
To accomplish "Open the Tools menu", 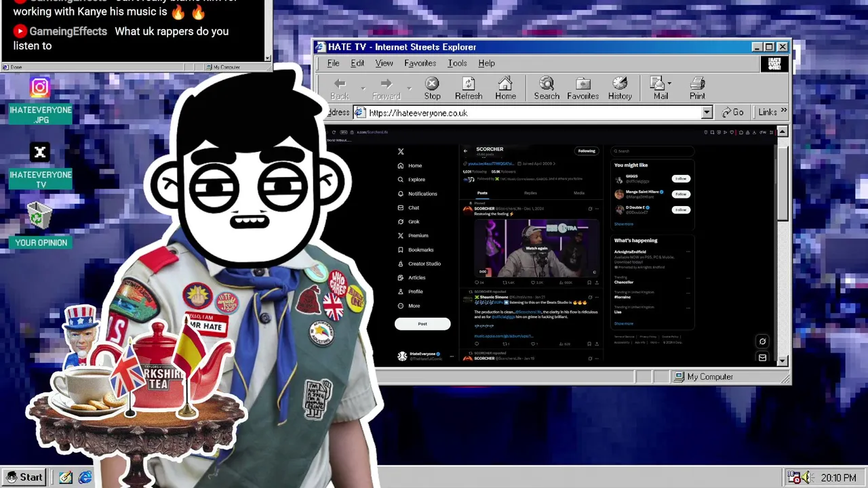I will pos(457,63).
